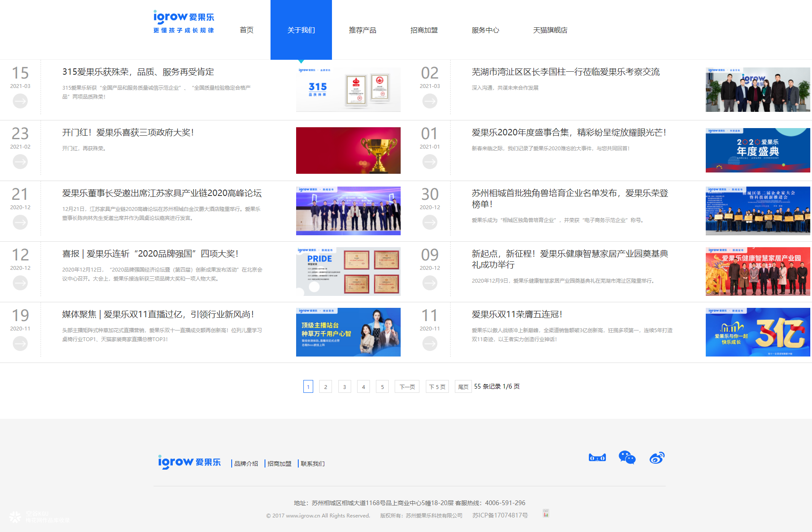The height and width of the screenshot is (532, 812).
Task: Open article 媒体聚焦 | 爱果乐双11直播过亿
Action: click(158, 314)
